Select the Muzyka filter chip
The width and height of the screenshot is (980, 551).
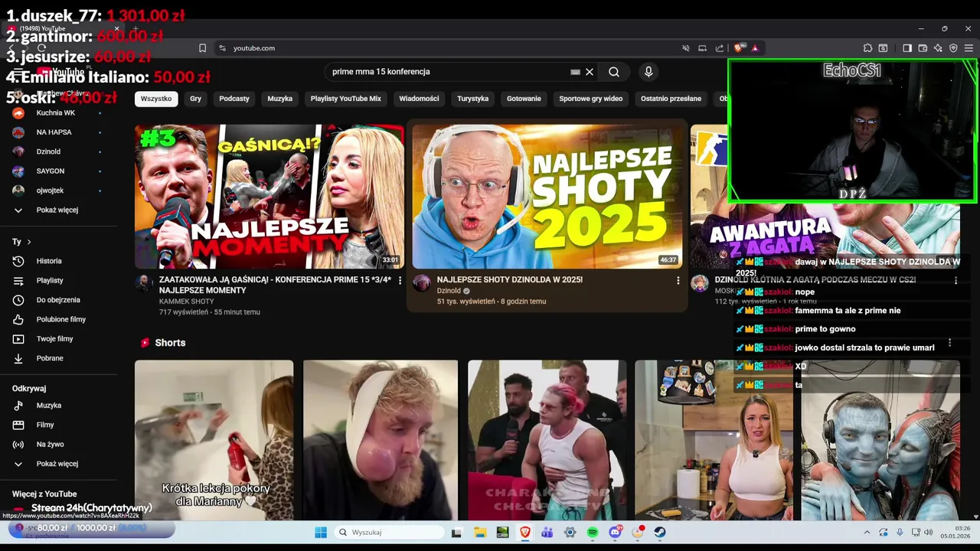280,99
